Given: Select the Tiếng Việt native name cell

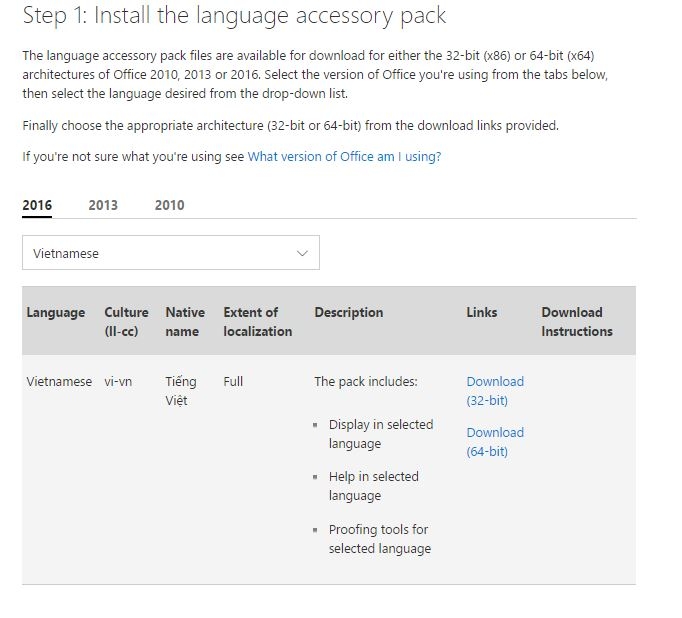Looking at the screenshot, I should coord(181,391).
